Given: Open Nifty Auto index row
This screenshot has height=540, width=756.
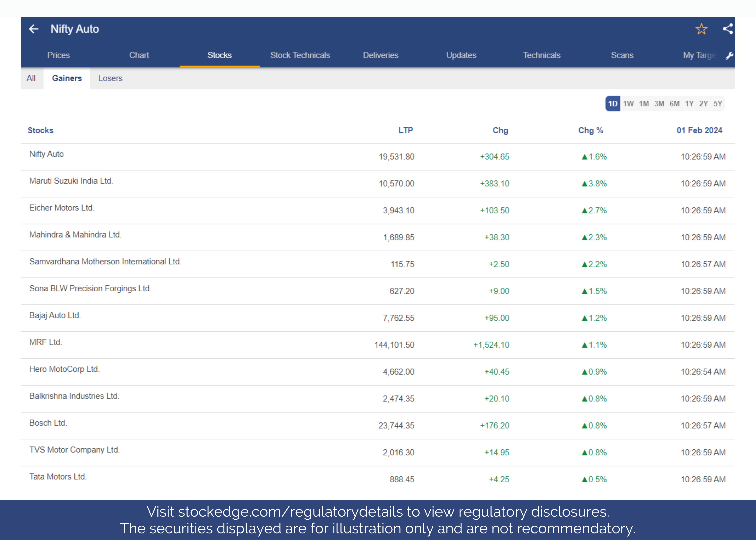Looking at the screenshot, I should (378, 157).
